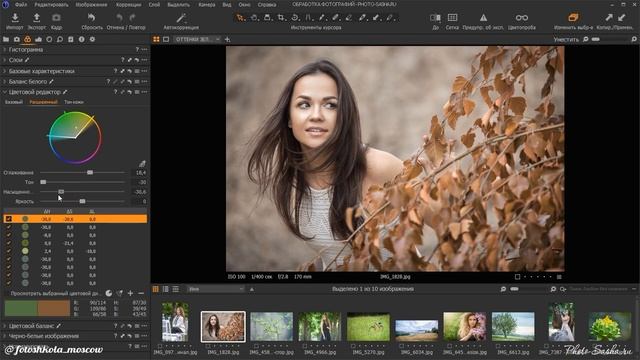640x360 pixels.
Task: Switch to the Тон кожи tab
Action: tap(74, 102)
